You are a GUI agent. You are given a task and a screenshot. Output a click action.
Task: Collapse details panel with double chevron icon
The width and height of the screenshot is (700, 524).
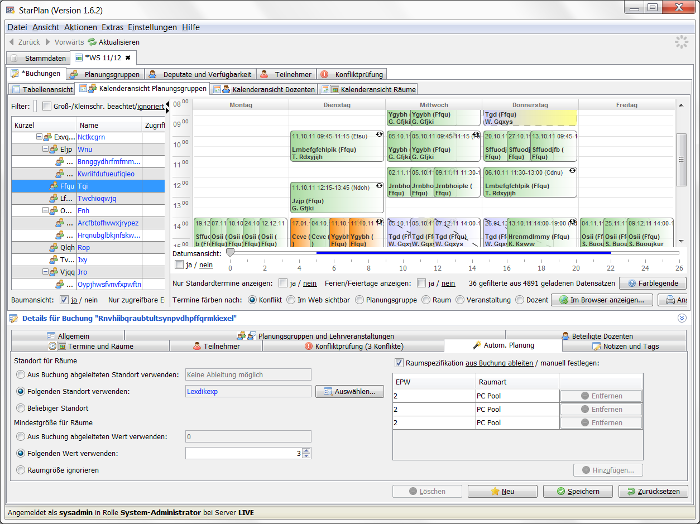(682, 318)
